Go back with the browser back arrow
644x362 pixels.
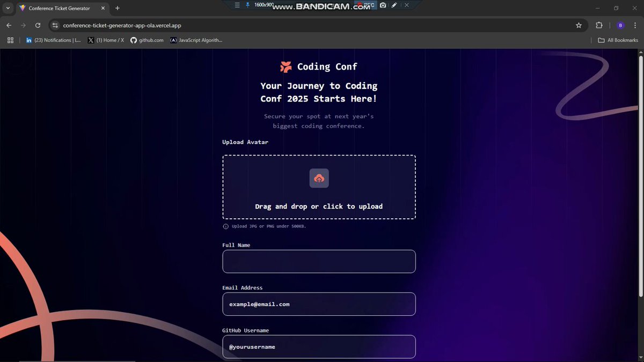pos(9,25)
